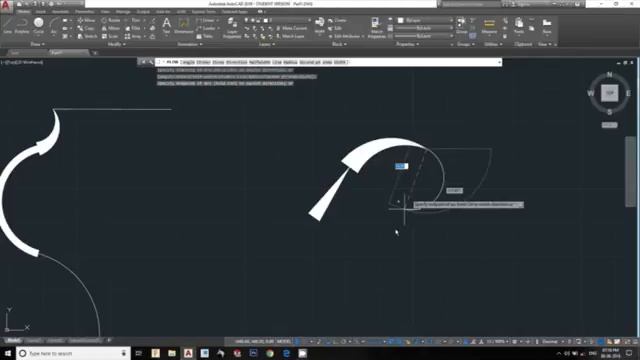The image size is (640, 360).
Task: Expand the Draw panel
Action: tap(38, 44)
